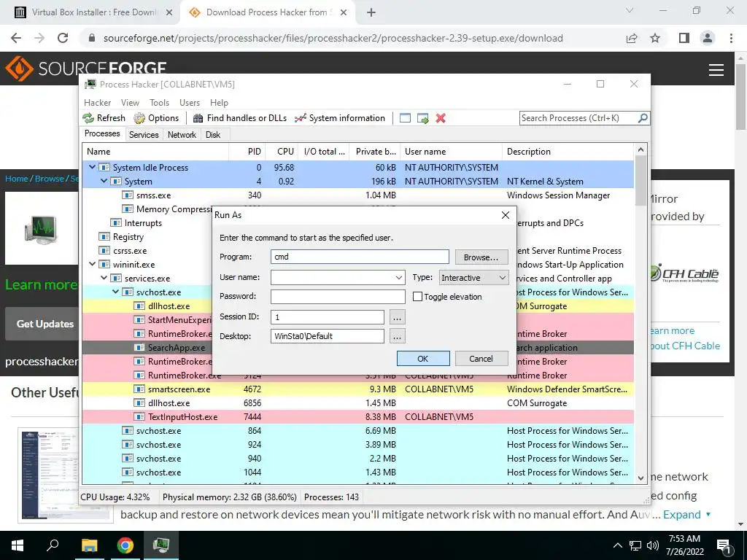Select the smartscreen.exe process row

pyautogui.click(x=357, y=389)
